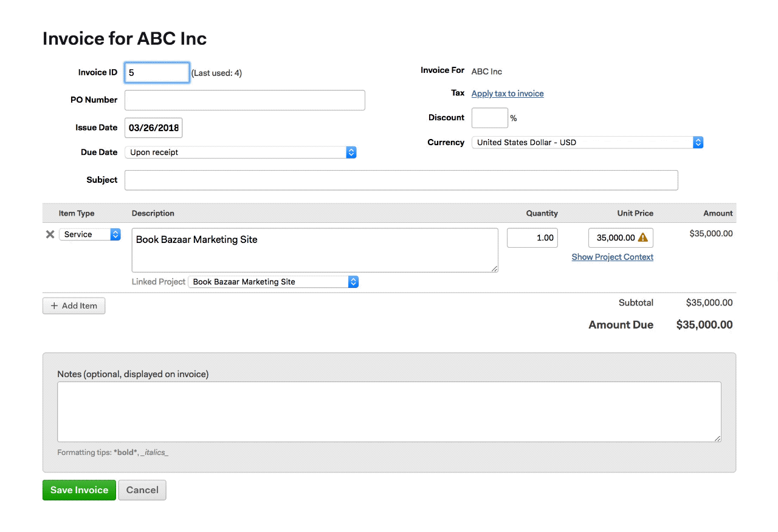
Task: Open the Item Type Service dropdown
Action: click(x=89, y=234)
